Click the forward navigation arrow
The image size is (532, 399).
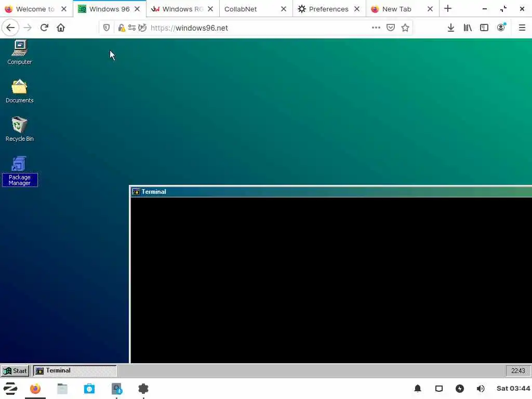(x=28, y=28)
